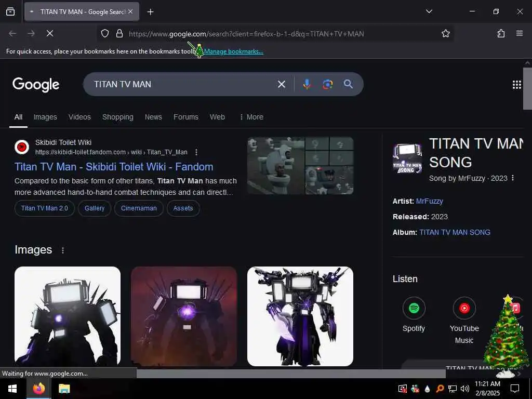Open Titan TV Man - Skibidi Toilet Wiki link

tap(114, 167)
